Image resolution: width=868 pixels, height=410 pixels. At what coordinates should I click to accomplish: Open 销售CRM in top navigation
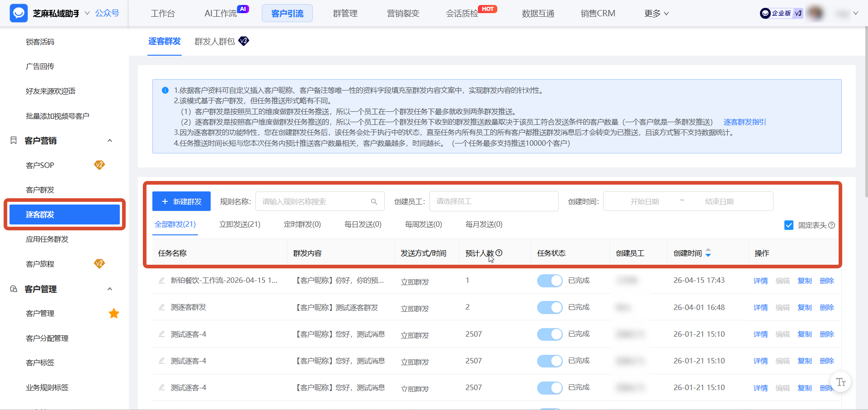pos(598,14)
